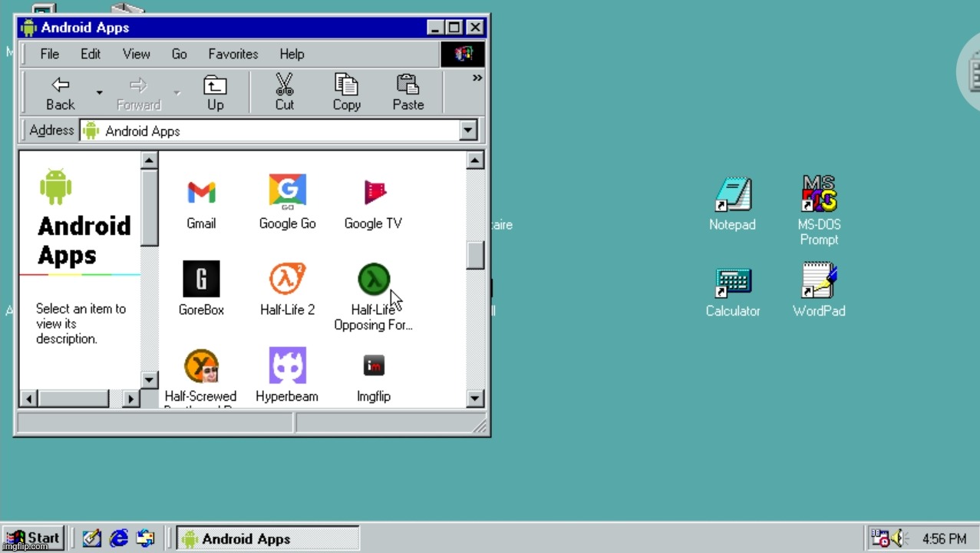The height and width of the screenshot is (553, 980).
Task: Click the info pane scroll up arrow
Action: (149, 161)
